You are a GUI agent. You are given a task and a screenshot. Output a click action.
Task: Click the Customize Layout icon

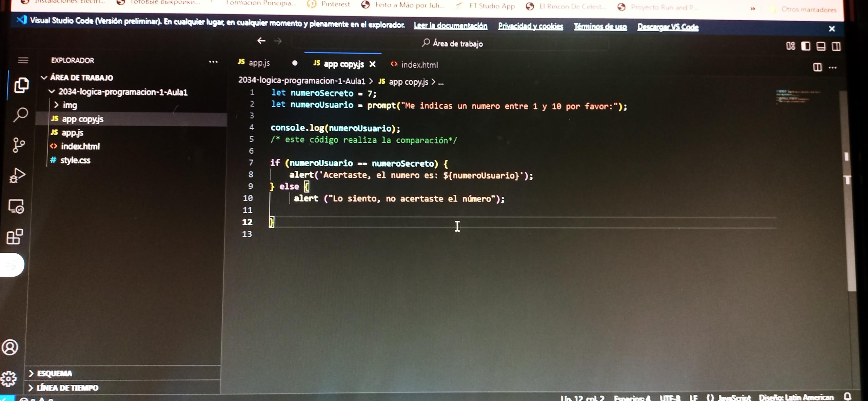(x=790, y=46)
